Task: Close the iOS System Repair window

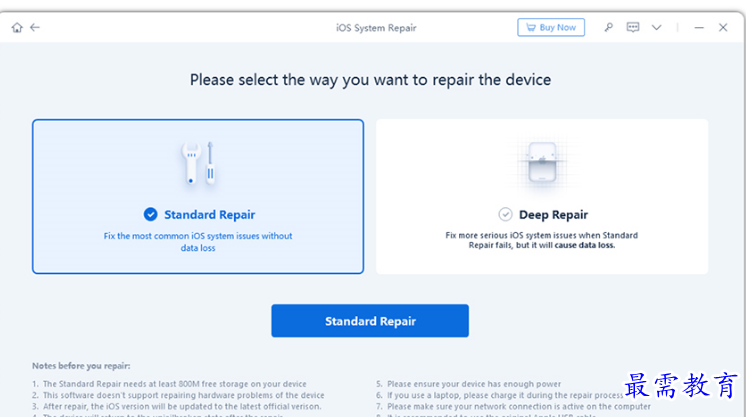Action: (723, 28)
